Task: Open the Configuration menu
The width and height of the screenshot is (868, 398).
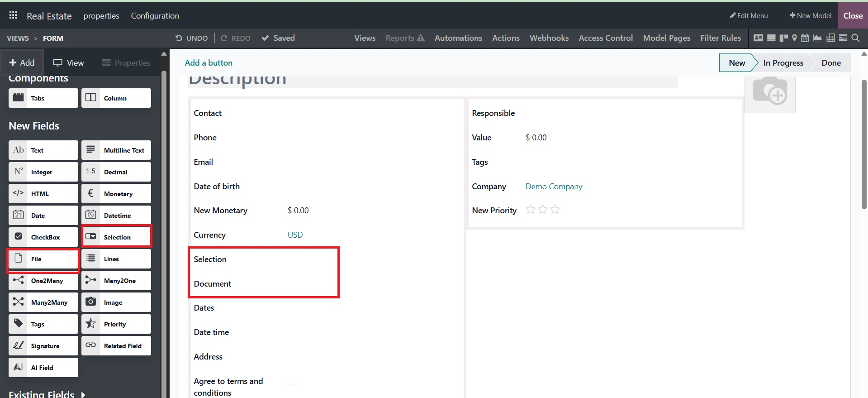Action: point(155,16)
